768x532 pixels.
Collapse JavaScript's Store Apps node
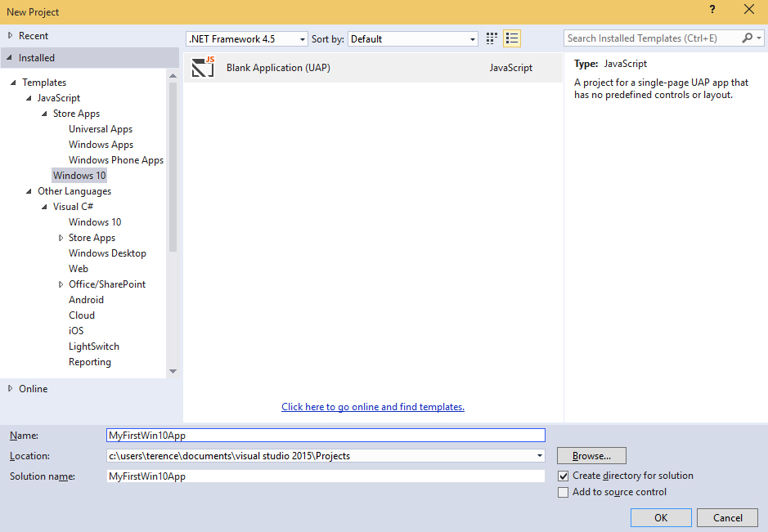44,114
